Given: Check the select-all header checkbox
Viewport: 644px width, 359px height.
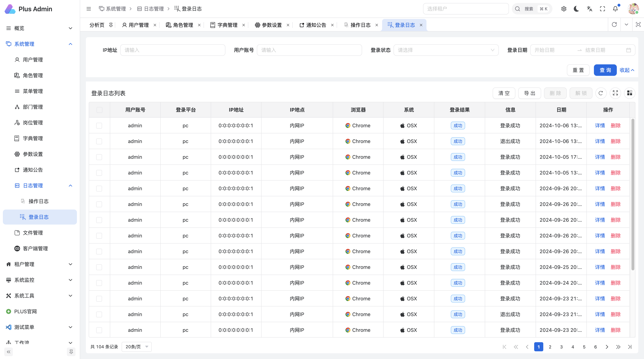Looking at the screenshot, I should click(99, 110).
